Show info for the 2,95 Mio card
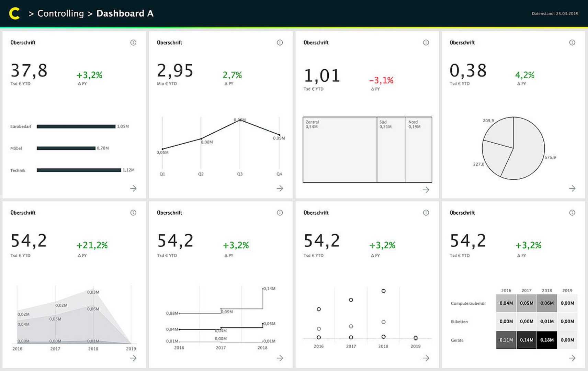The height and width of the screenshot is (371, 588). [x=280, y=43]
